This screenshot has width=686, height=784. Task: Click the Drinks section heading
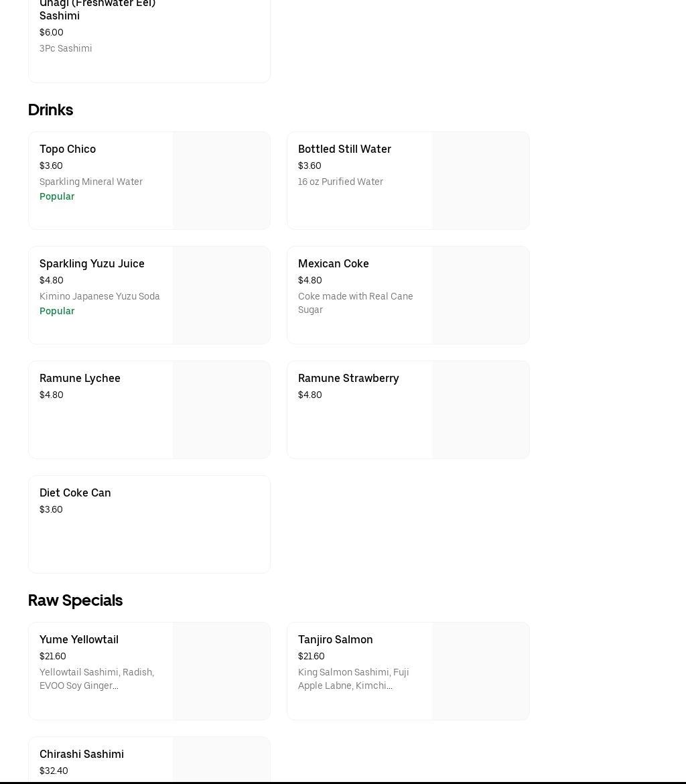[x=50, y=110]
